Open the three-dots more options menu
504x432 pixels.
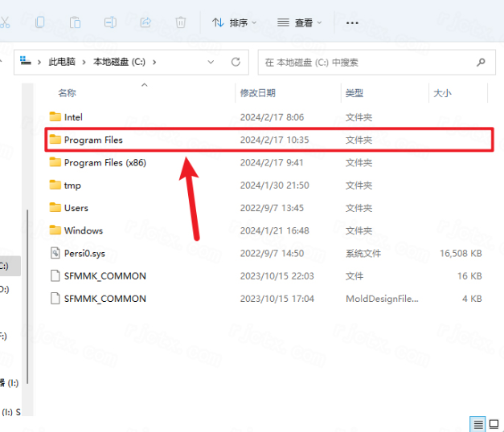click(x=351, y=22)
